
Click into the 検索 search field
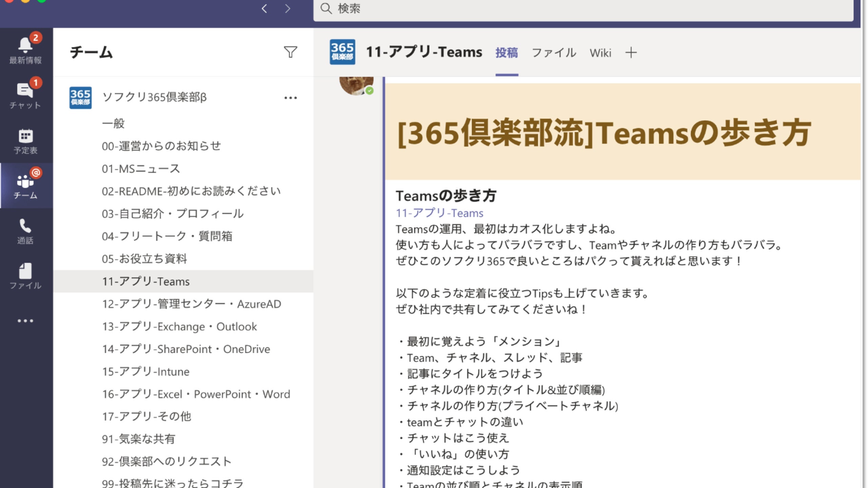click(583, 9)
